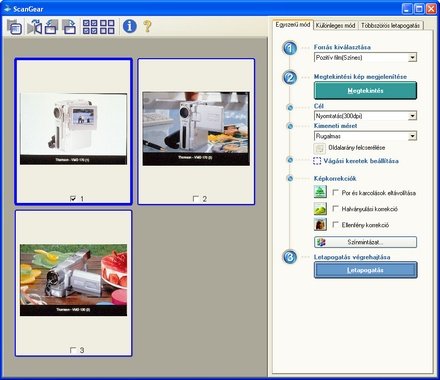Viewport: 440px width, 380px height.
Task: Switch to the Többszörös letapogatás tab
Action: [x=390, y=26]
